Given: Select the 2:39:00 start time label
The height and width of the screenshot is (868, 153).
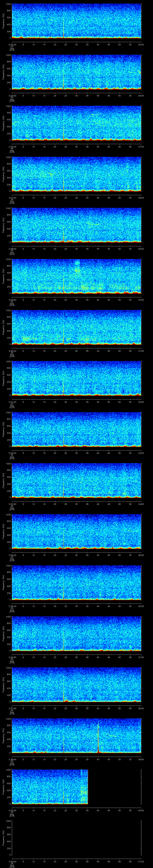Looking at the screenshot, I should pyautogui.click(x=12, y=810).
